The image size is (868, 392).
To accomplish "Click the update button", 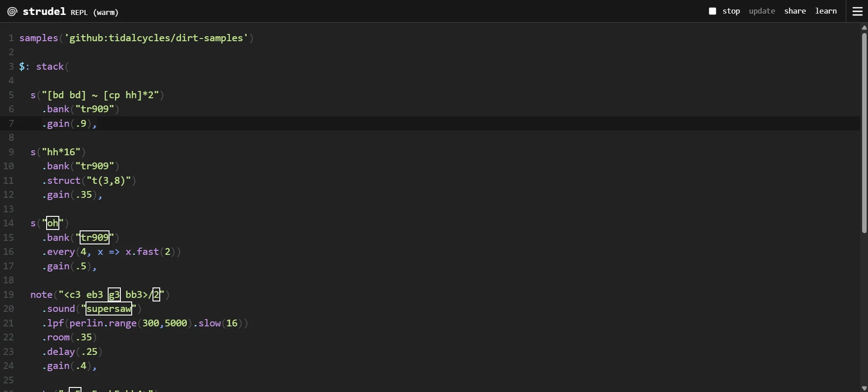I will click(762, 11).
